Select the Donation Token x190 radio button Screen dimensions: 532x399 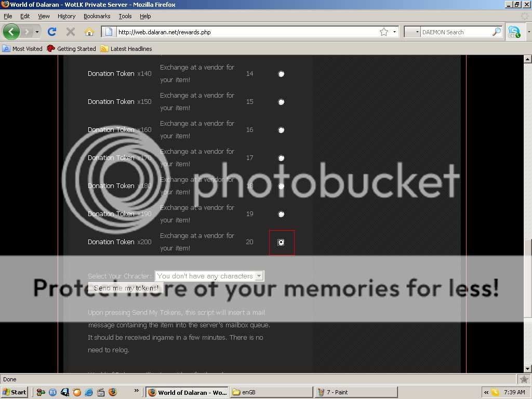click(281, 214)
